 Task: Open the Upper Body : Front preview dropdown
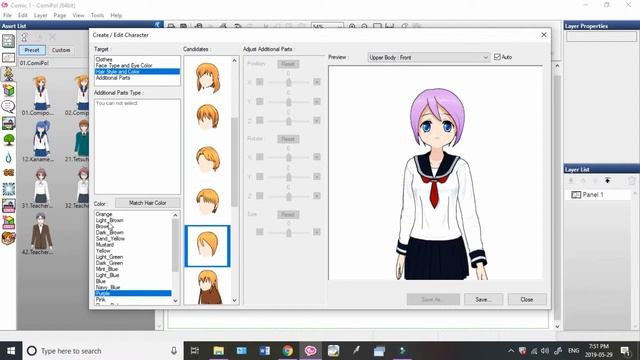pos(428,58)
